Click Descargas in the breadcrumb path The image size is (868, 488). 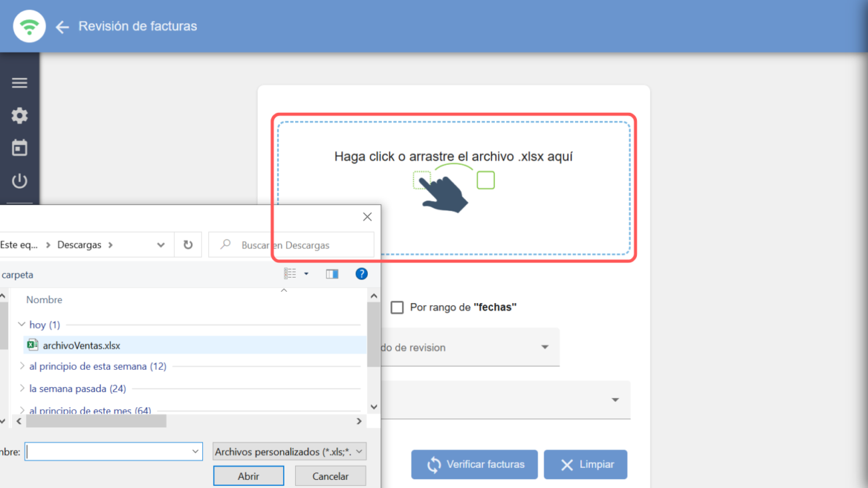click(x=79, y=245)
